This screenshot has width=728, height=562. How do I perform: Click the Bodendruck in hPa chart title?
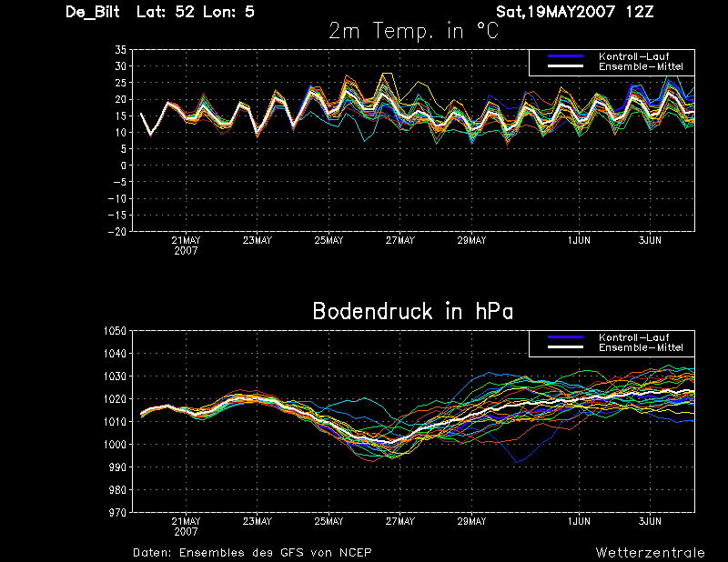coord(413,311)
